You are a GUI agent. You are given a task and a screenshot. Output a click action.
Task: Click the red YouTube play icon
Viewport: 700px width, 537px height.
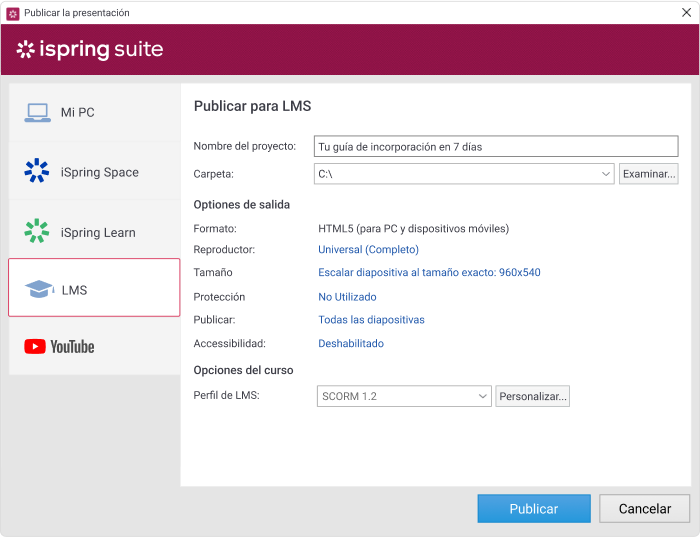(x=35, y=346)
